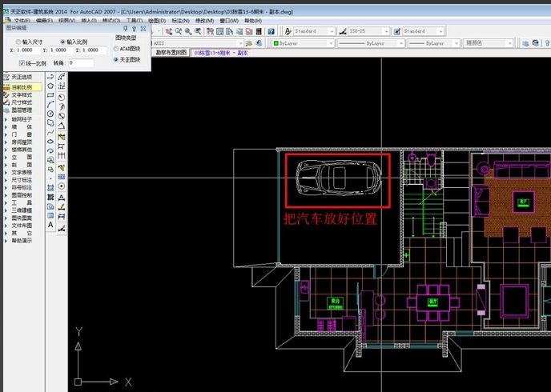Screen dimensions: 551x392
Task: Select the spline draw tool
Action: (x=50, y=132)
